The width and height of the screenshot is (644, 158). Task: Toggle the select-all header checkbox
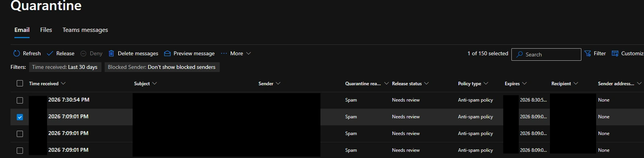tap(20, 83)
